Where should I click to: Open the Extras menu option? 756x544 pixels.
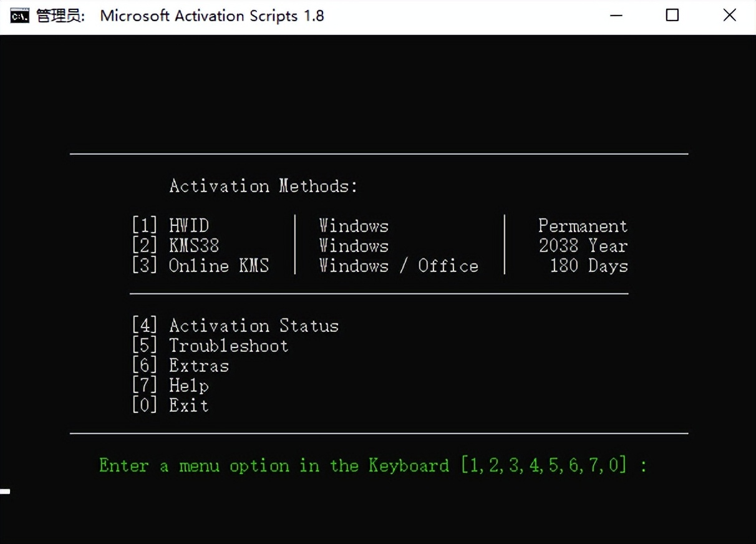pyautogui.click(x=198, y=366)
